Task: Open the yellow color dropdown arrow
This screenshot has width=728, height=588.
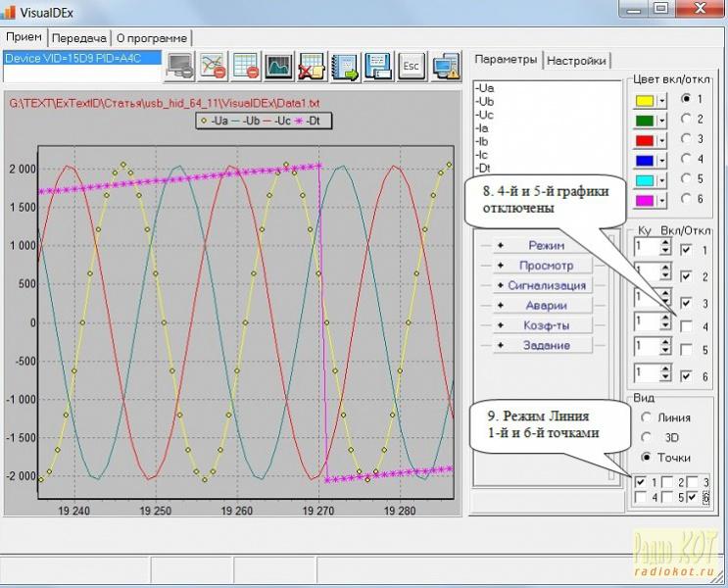Action: click(x=661, y=100)
